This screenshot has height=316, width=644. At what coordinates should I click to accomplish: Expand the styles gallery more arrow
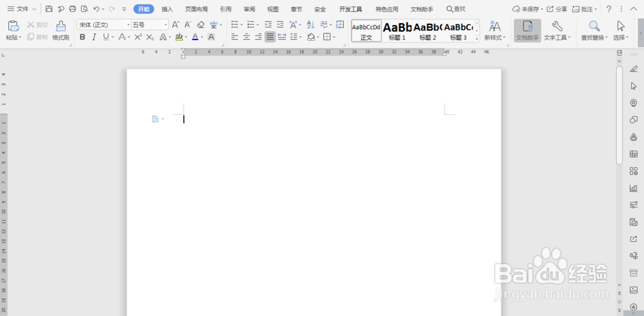pyautogui.click(x=477, y=39)
